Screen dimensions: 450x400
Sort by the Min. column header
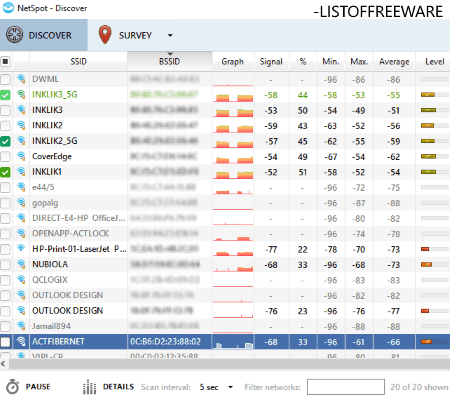(x=331, y=61)
